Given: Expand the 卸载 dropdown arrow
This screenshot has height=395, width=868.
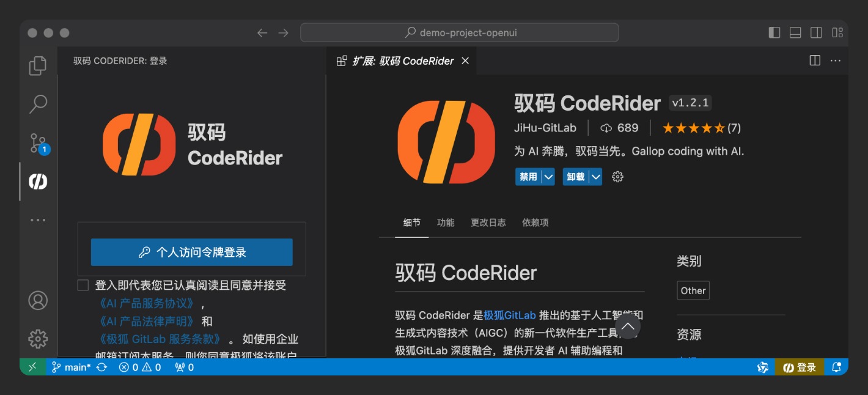Looking at the screenshot, I should (595, 177).
